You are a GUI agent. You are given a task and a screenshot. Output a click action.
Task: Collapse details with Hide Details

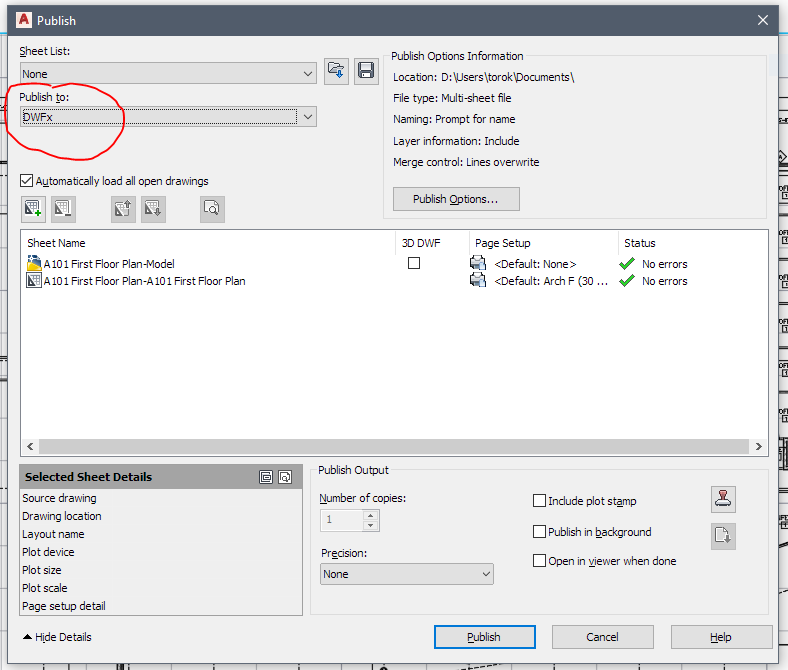pos(57,637)
